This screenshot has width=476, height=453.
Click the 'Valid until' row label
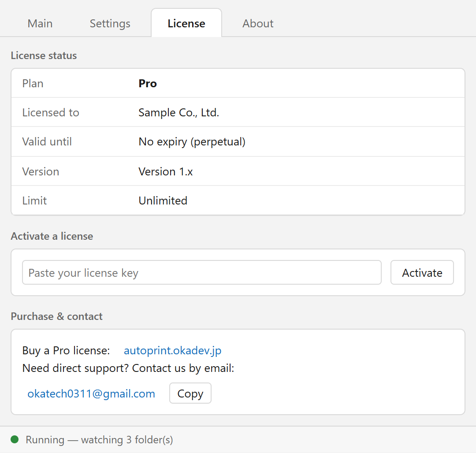(x=47, y=142)
